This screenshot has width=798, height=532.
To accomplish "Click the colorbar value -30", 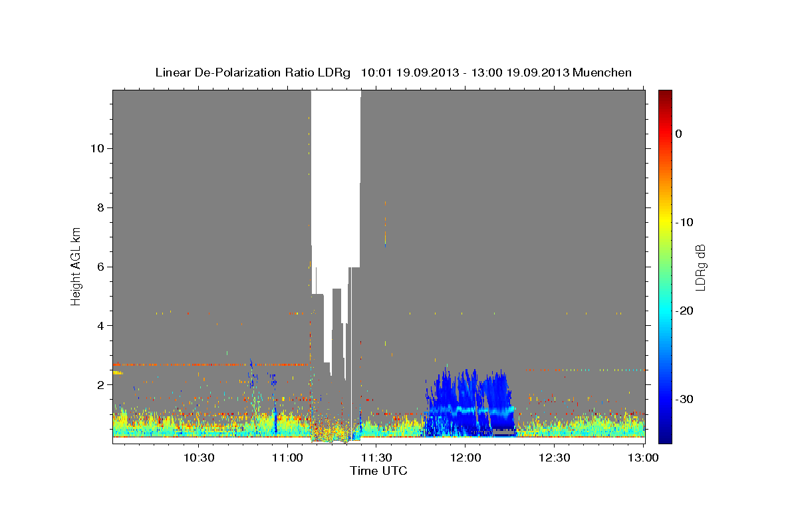I will coord(685,399).
